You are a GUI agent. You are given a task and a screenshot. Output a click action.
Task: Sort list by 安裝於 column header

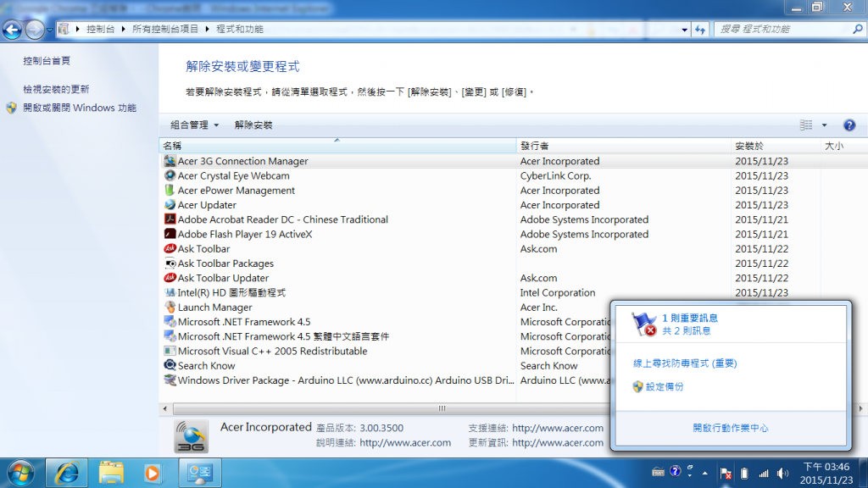776,146
